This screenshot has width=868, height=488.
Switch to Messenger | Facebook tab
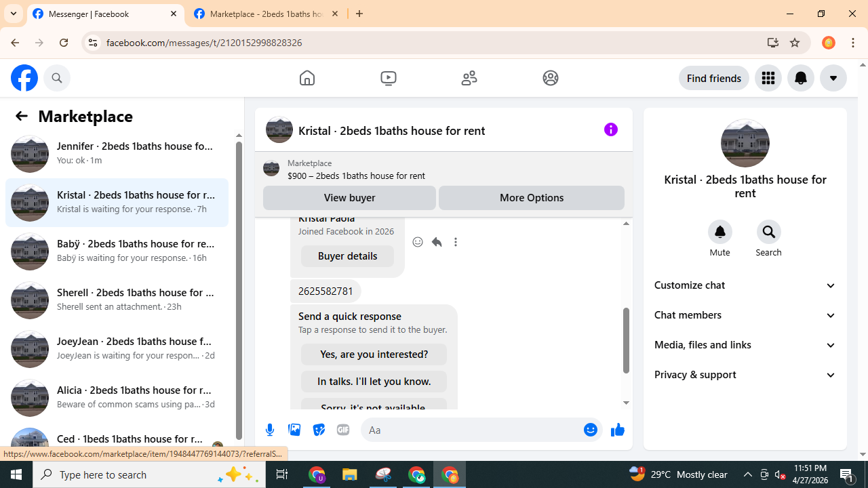(105, 14)
